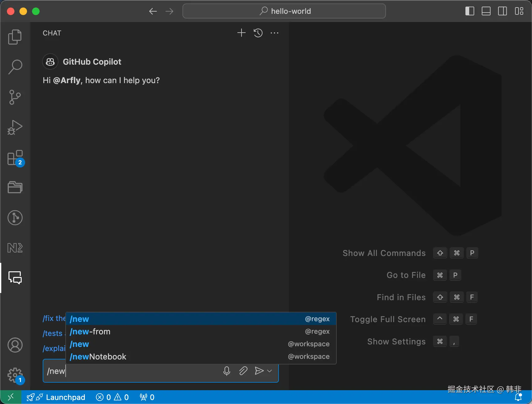
Task: Open errors and warnings in status bar
Action: [x=112, y=397]
